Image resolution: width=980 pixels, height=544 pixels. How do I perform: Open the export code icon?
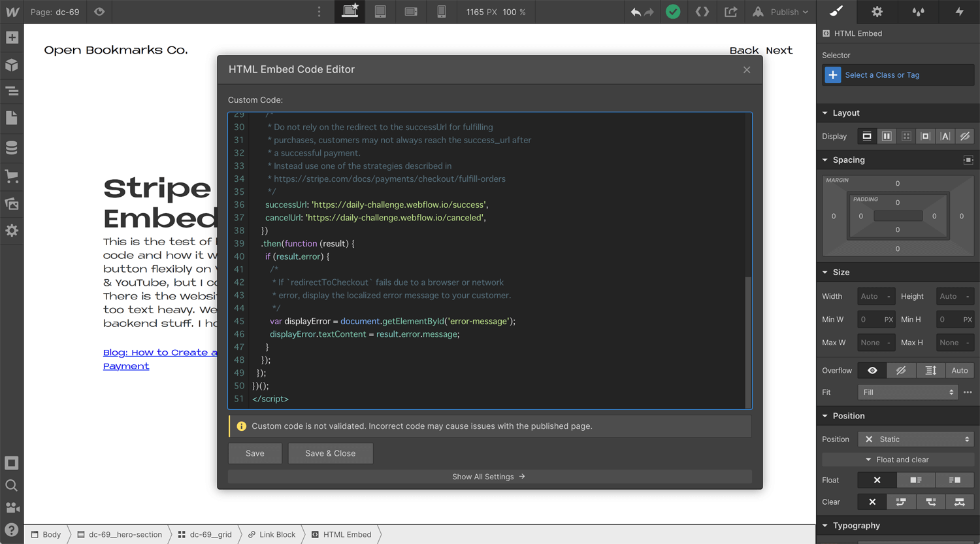tap(702, 12)
